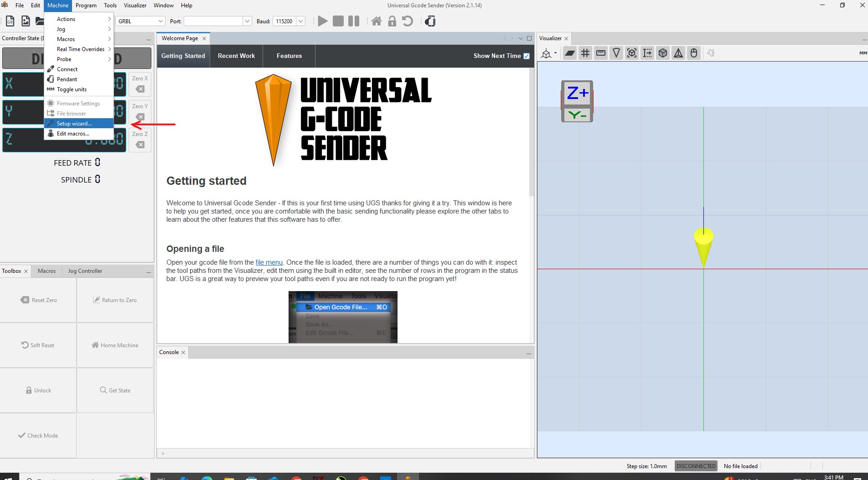The image size is (868, 480).
Task: Toggle the visualizer ruler display
Action: [x=601, y=53]
